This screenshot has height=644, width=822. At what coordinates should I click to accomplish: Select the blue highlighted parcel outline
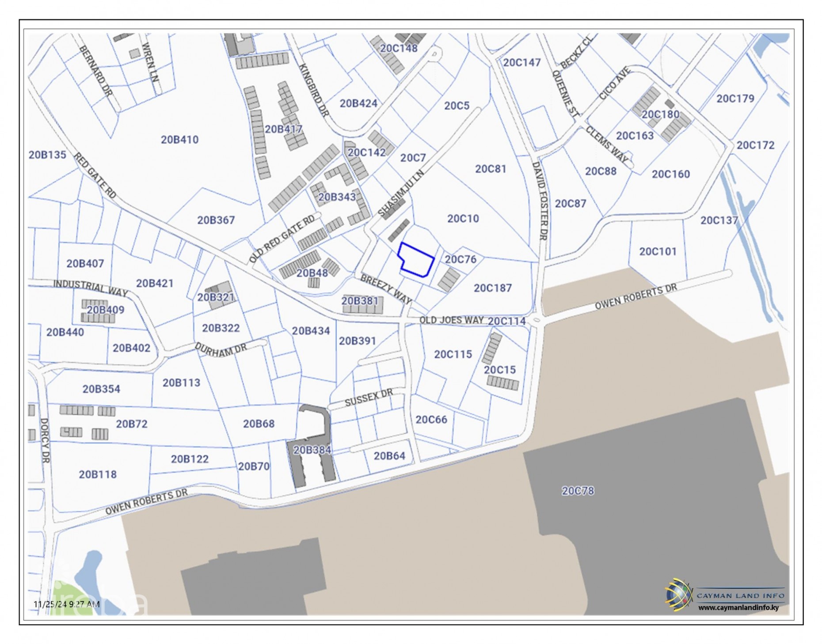[416, 261]
